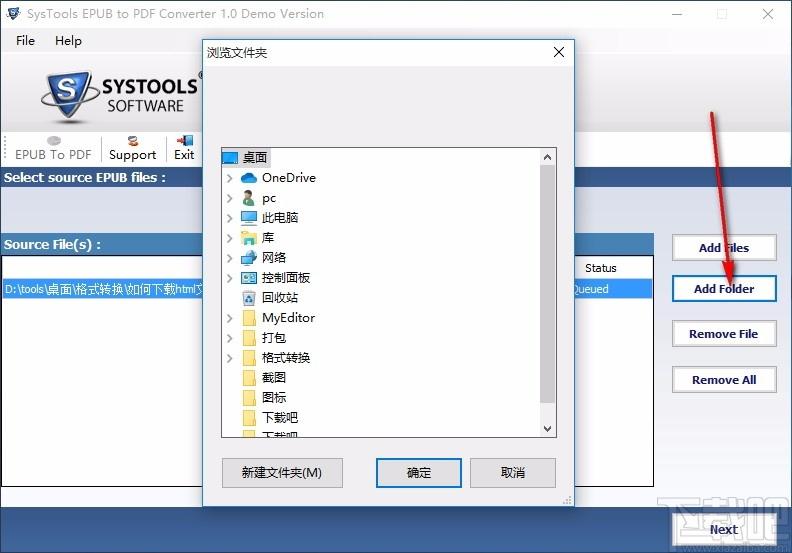Click the 回收站 label text

280,298
